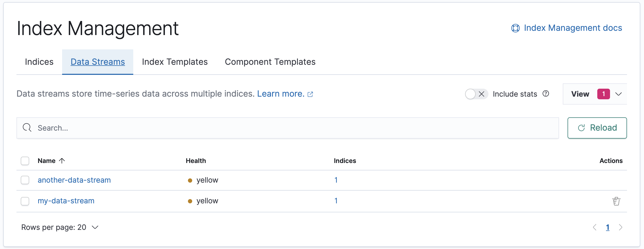
Task: Select the checkbox for another-data-stream
Action: tap(25, 180)
